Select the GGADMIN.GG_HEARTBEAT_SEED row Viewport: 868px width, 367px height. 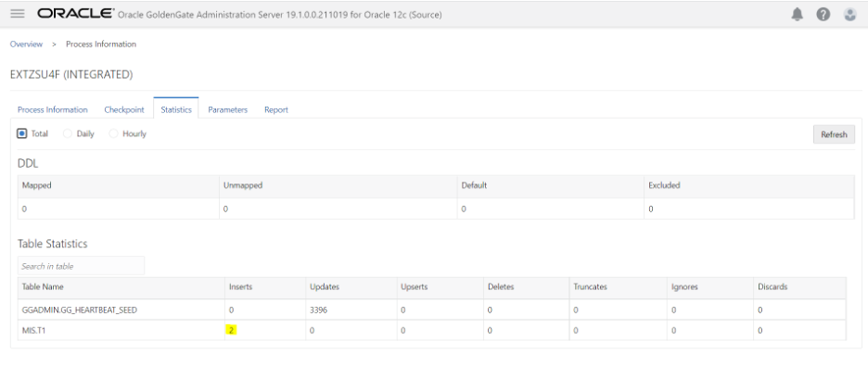pyautogui.click(x=432, y=310)
